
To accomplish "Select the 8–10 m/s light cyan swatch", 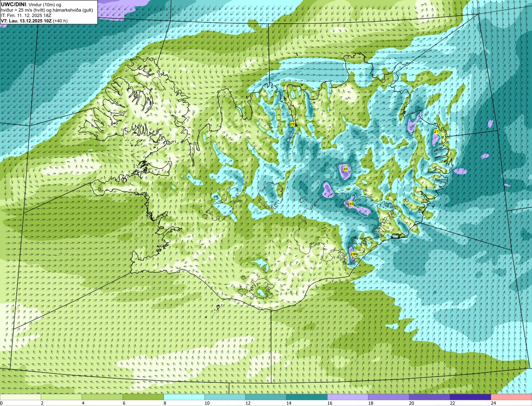I will click(184, 397).
